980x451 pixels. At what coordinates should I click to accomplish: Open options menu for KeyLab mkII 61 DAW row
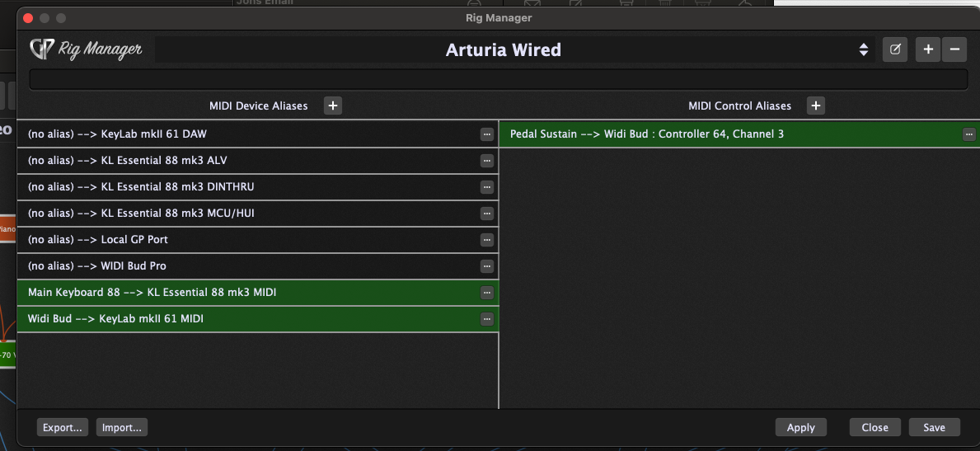pos(487,134)
